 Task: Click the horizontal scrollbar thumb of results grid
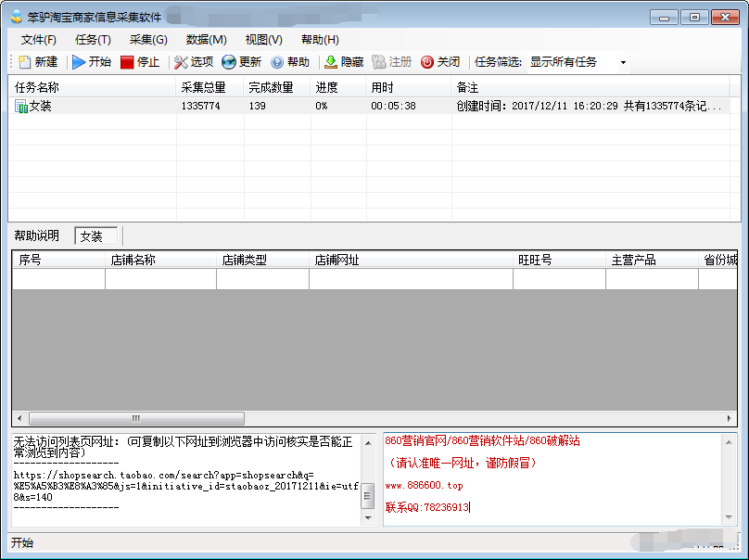tap(136, 418)
